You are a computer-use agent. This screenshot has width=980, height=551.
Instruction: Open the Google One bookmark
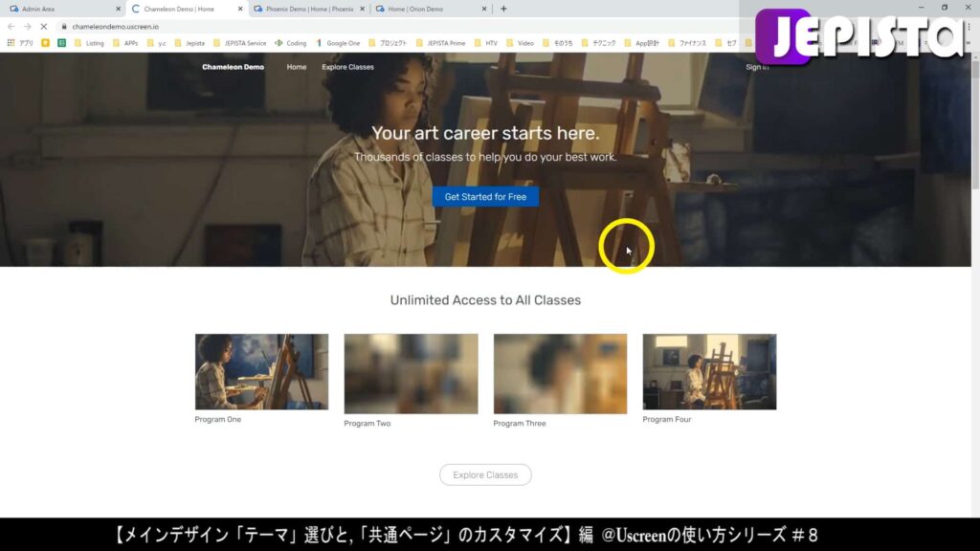[338, 43]
